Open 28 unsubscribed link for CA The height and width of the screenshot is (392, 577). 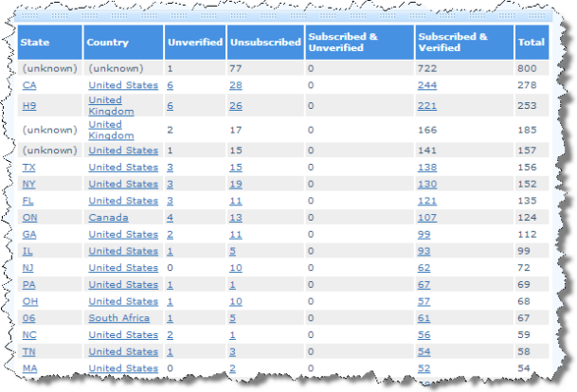236,85
